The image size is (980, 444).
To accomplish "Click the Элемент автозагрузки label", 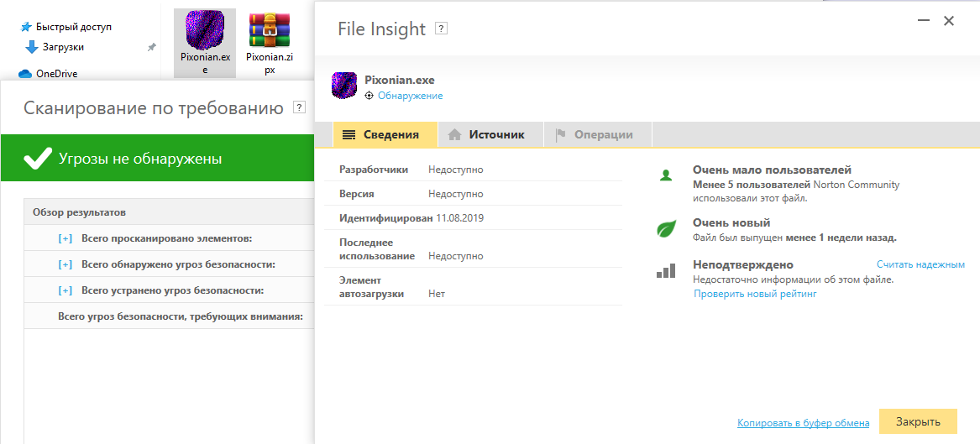I will (x=371, y=287).
